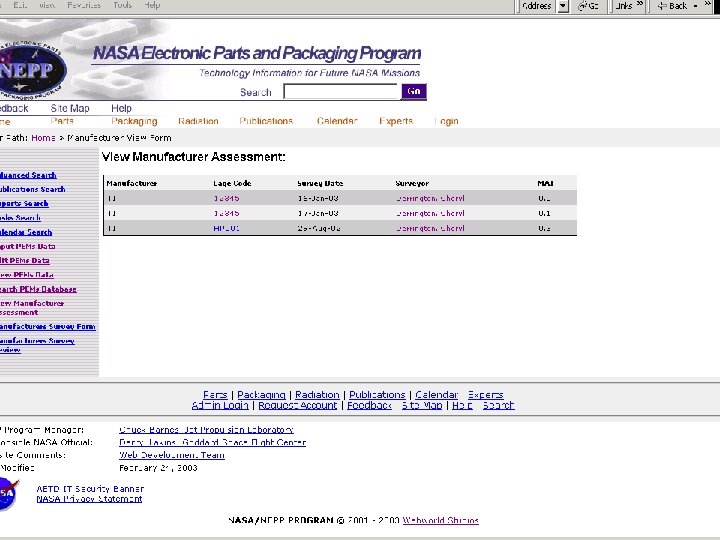Open the Site Map link in the footer
720x540 pixels.
(422, 405)
